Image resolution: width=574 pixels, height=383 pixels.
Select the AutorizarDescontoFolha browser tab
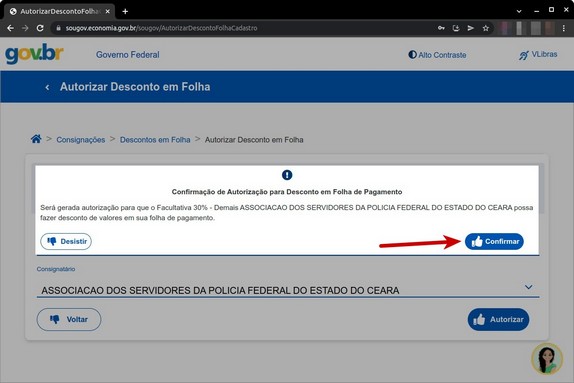[x=60, y=11]
